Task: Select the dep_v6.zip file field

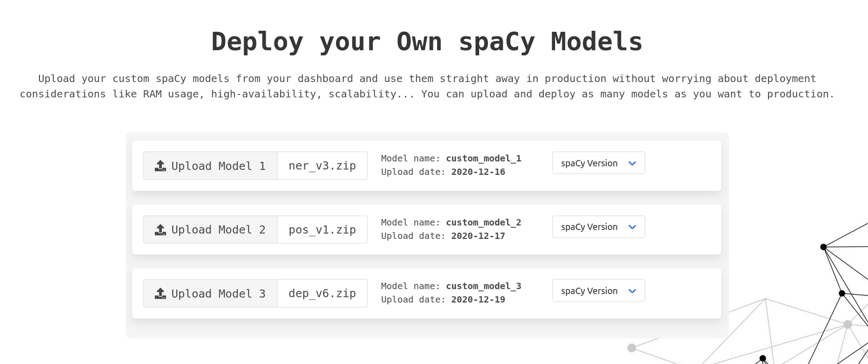Action: [x=322, y=293]
